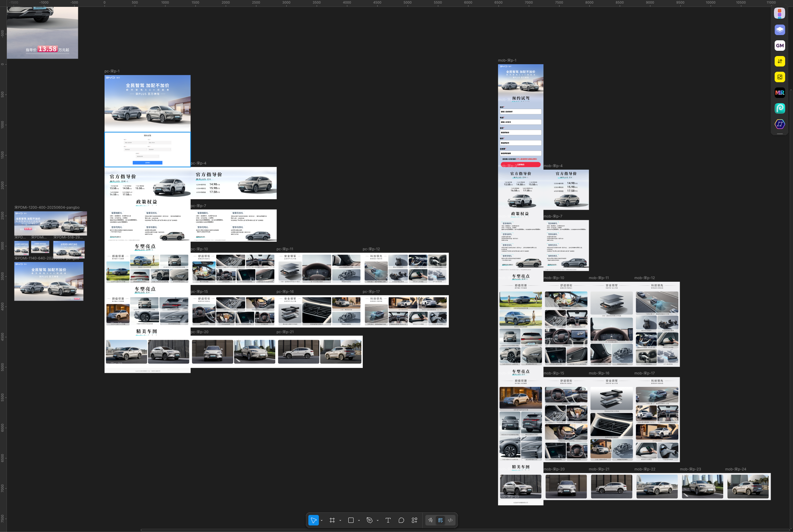Open the Move tool options dropdown arrow
The width and height of the screenshot is (793, 532).
coord(322,521)
